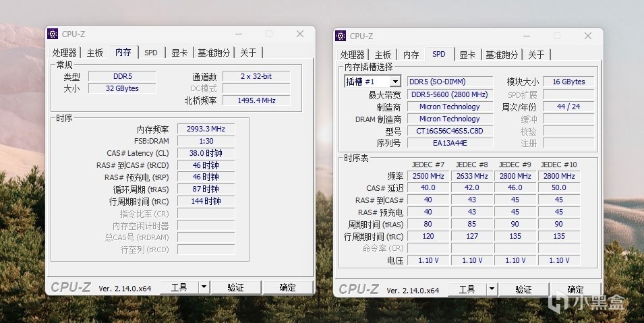Click the 2 x 32-bit channel field
644x323 pixels.
tap(256, 76)
